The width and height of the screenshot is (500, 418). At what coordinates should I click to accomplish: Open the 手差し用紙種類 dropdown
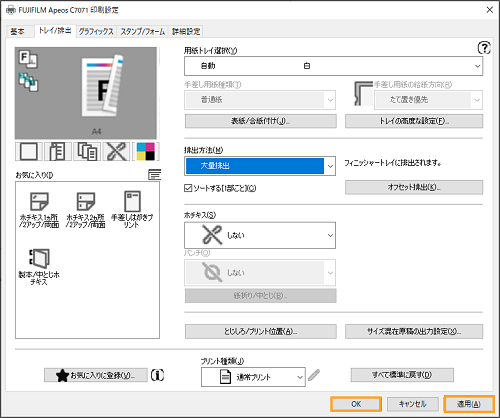click(260, 100)
